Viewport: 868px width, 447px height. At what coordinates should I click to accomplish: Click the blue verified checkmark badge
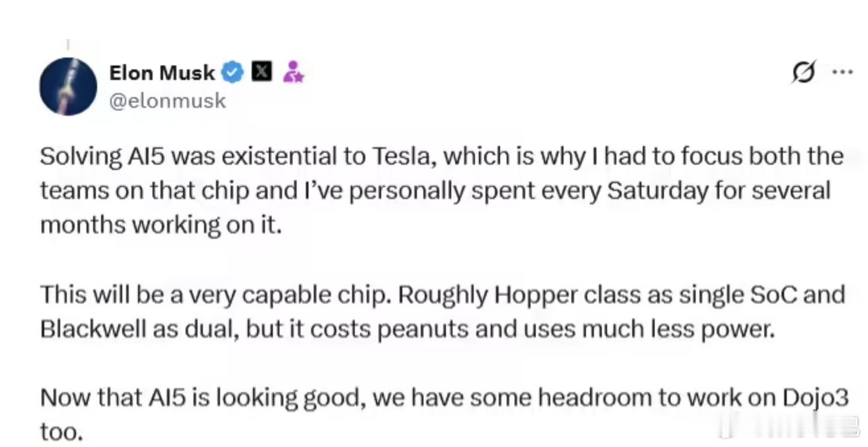click(232, 72)
